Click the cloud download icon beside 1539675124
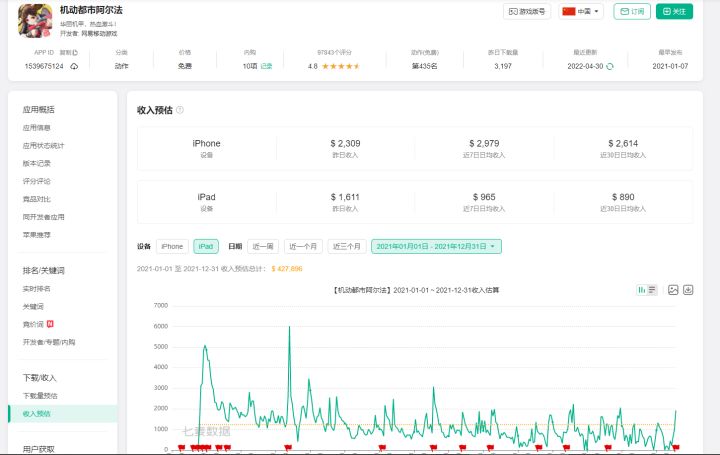720x455 pixels. tap(74, 66)
